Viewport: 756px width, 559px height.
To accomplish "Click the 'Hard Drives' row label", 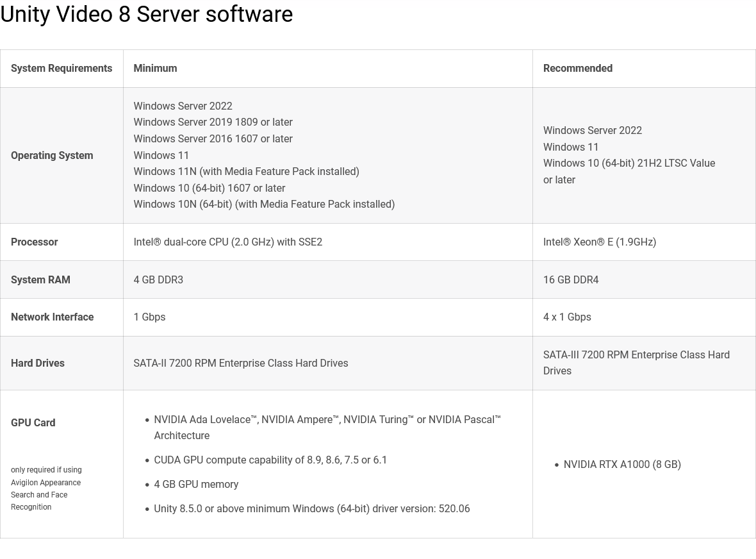I will [38, 363].
